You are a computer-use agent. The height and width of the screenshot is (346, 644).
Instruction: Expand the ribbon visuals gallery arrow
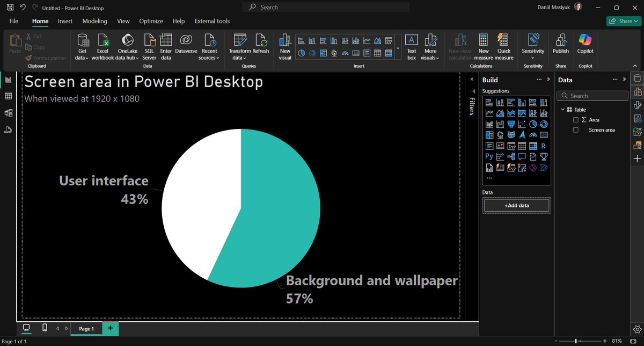(398, 48)
